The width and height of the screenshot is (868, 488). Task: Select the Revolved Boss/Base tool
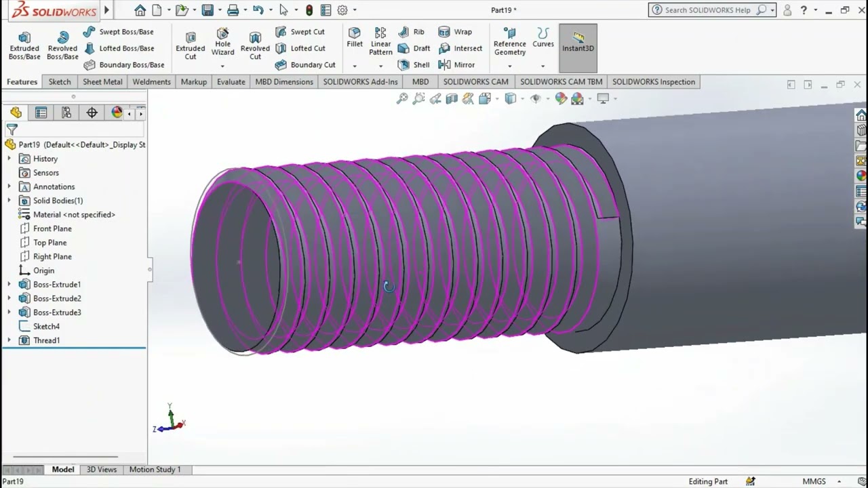click(62, 45)
